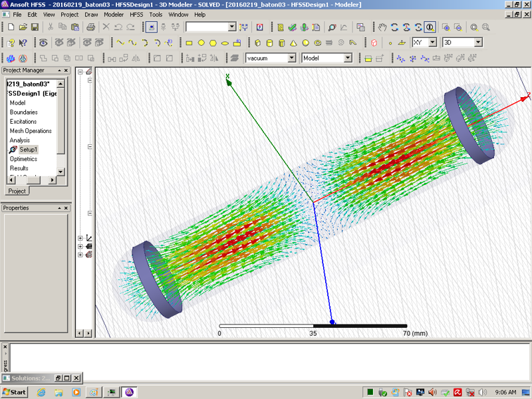Select the Draw Line tool
Image resolution: width=532 pixels, height=399 pixels.
click(120, 43)
